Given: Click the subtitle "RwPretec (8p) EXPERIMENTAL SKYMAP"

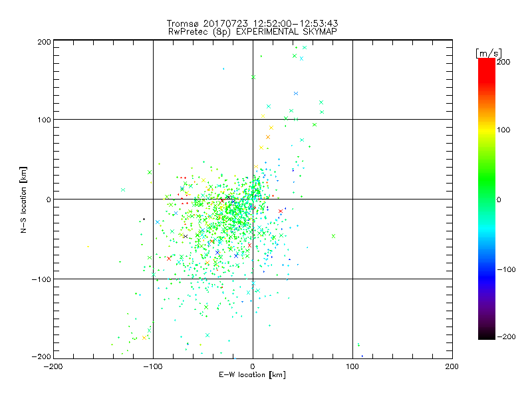Looking at the screenshot, I should 253,32.
